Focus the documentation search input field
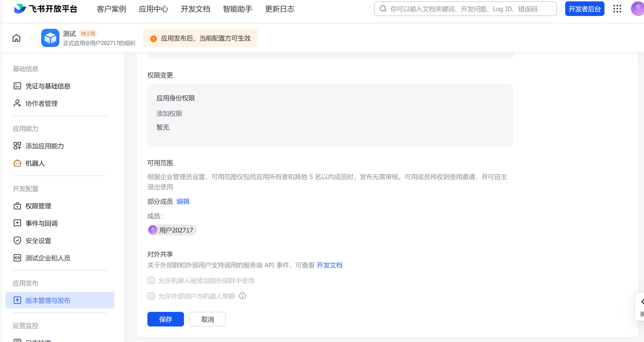The image size is (644, 342). pos(465,9)
